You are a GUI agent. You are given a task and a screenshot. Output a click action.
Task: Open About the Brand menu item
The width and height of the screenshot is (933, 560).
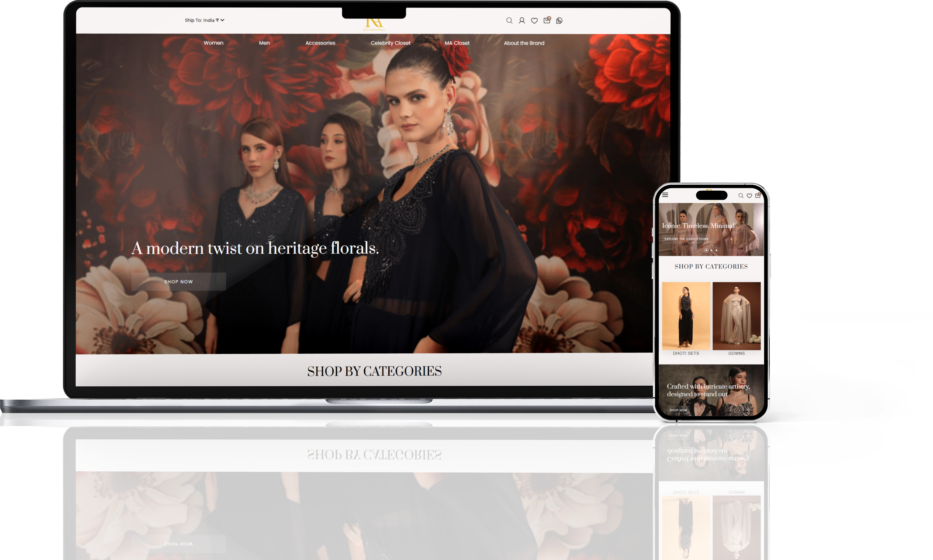pos(524,43)
